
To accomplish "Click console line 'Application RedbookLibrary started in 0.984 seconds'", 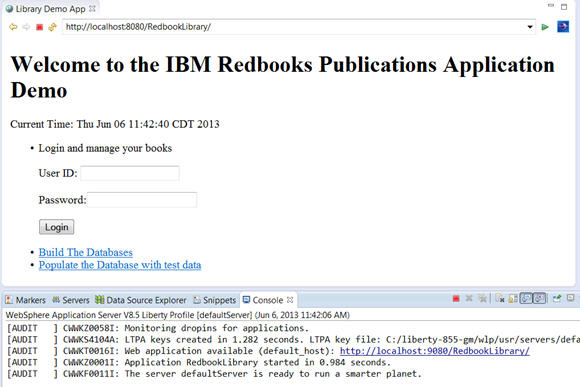I will point(257,362).
